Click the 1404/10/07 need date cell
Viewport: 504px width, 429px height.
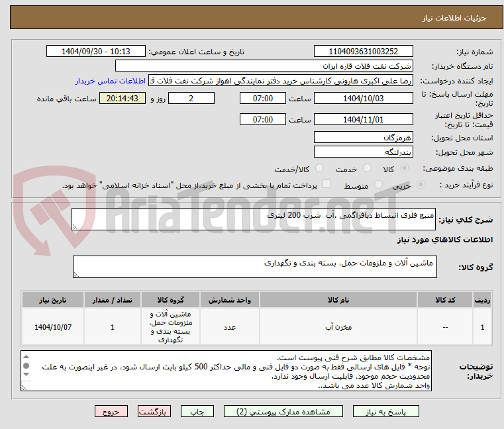click(x=53, y=327)
